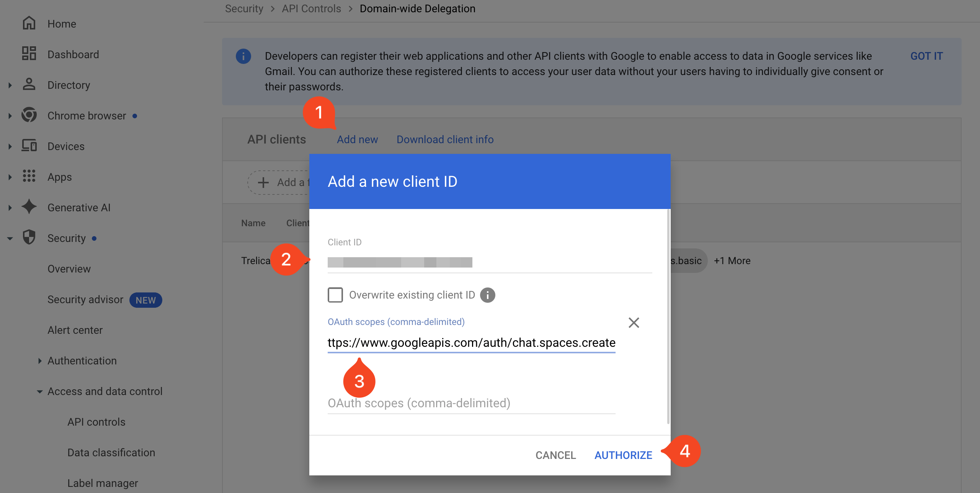Screen dimensions: 980x493
Task: Click the empty OAuth scopes field
Action: 471,403
